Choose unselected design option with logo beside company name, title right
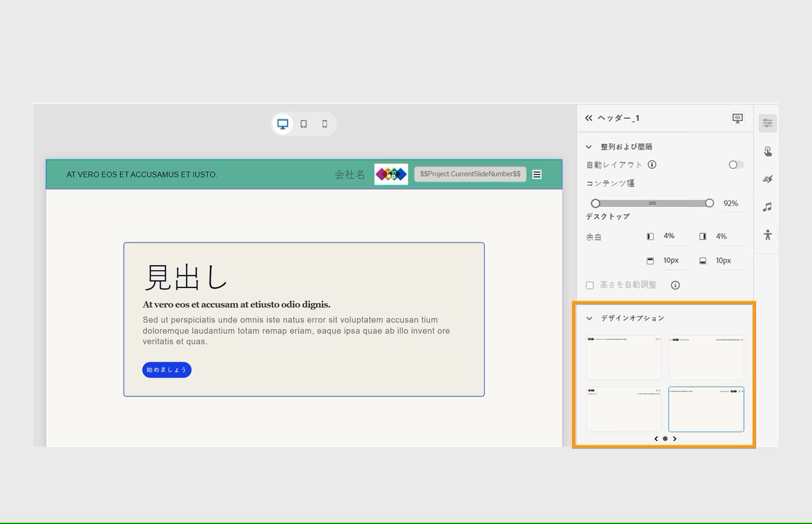 pyautogui.click(x=706, y=358)
